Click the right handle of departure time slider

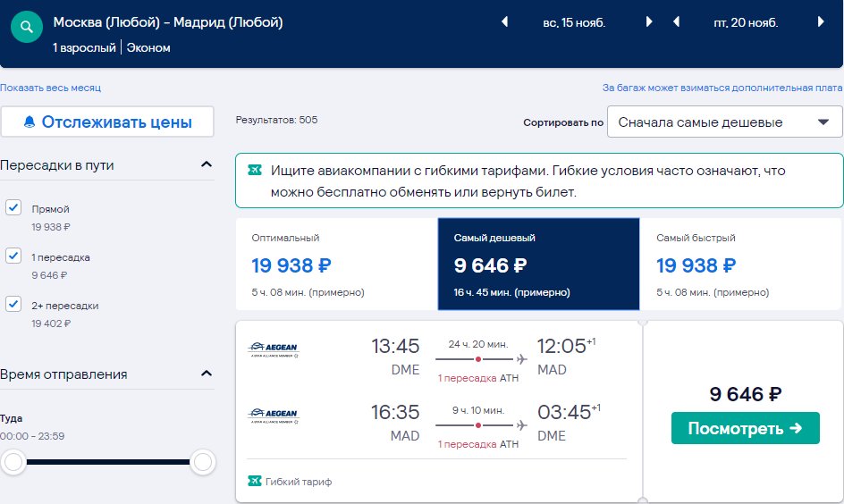click(x=203, y=462)
